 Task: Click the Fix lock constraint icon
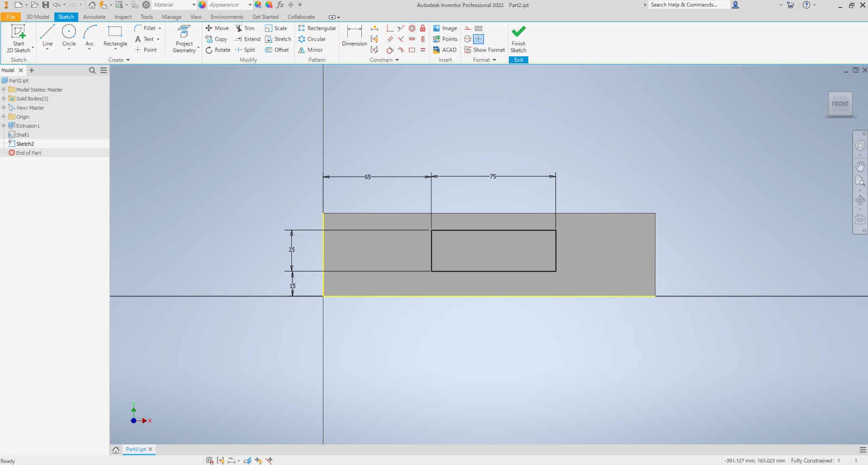click(423, 28)
